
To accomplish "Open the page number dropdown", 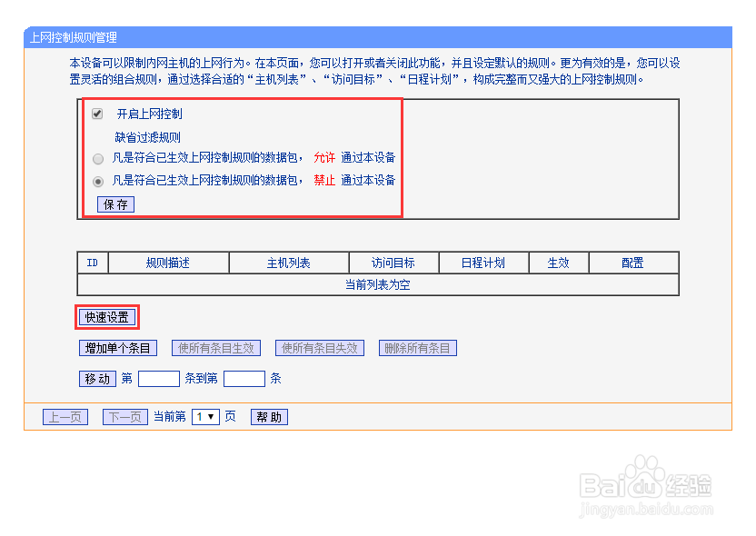I will (x=206, y=416).
